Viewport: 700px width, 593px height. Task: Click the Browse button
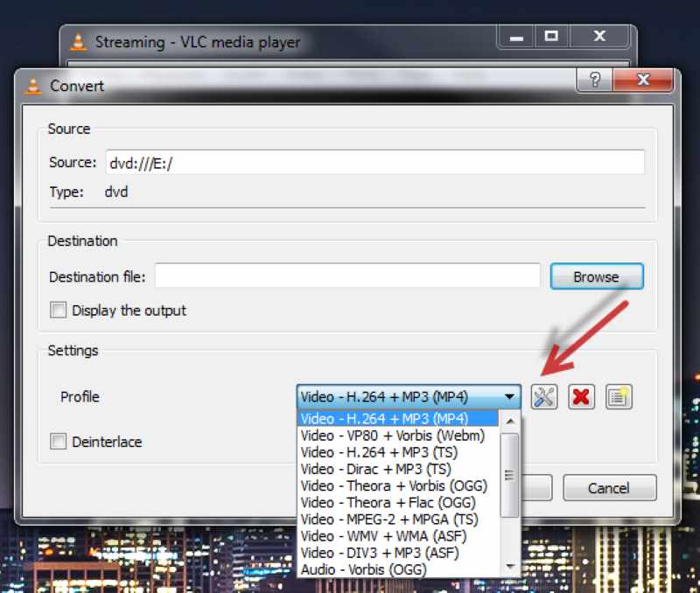coord(596,276)
